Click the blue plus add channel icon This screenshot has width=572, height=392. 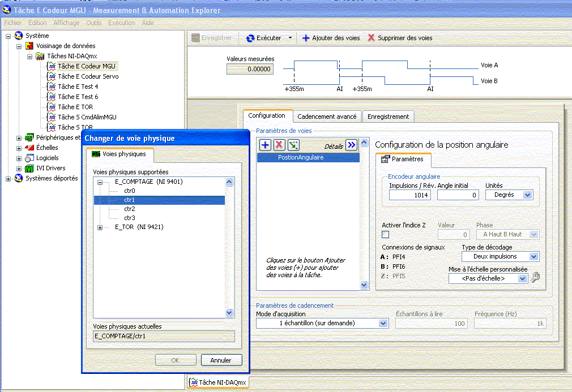click(265, 145)
